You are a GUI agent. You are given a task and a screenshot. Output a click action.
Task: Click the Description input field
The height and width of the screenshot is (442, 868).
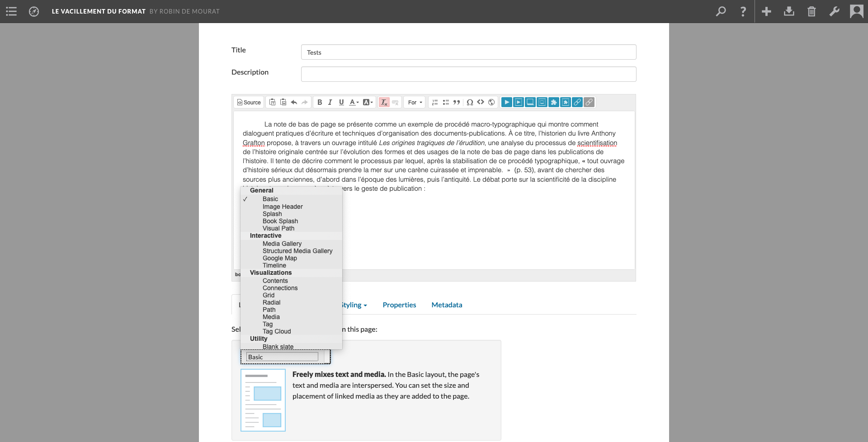[x=468, y=74]
